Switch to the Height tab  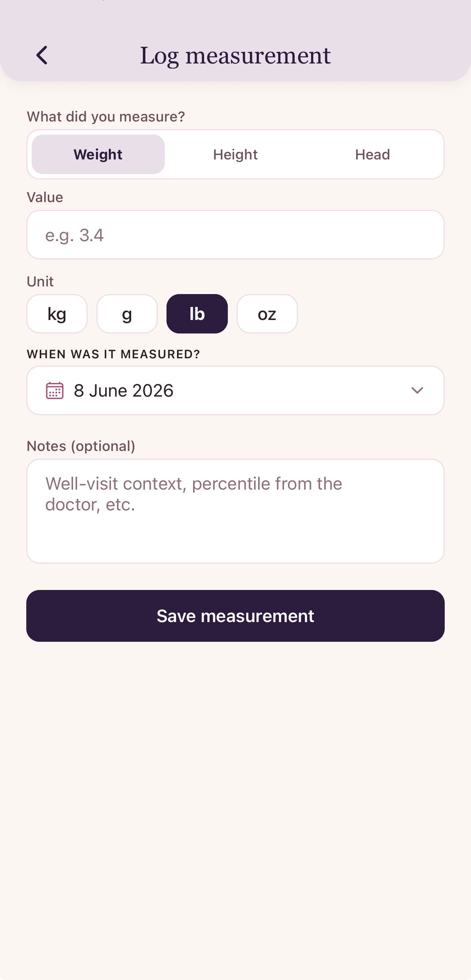tap(235, 154)
